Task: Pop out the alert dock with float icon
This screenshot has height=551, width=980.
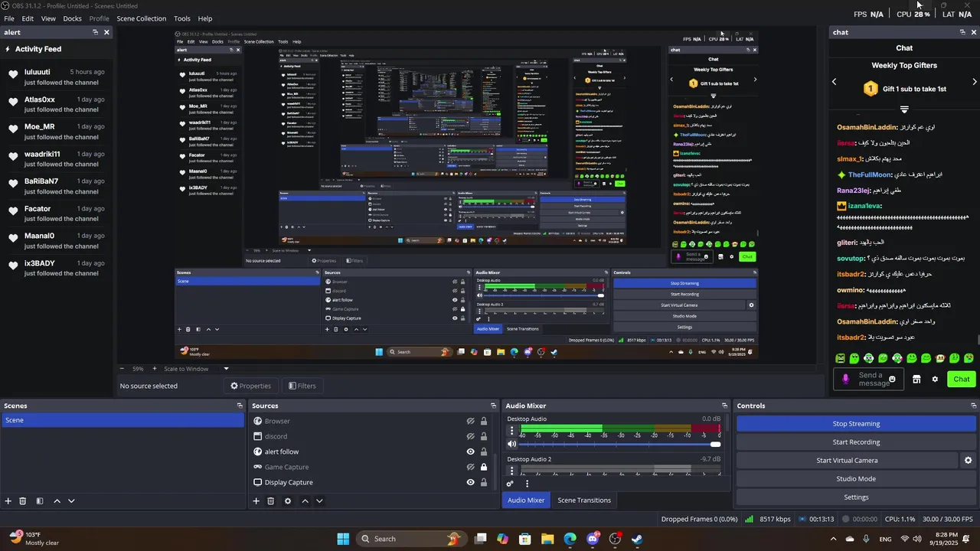Action: click(96, 32)
